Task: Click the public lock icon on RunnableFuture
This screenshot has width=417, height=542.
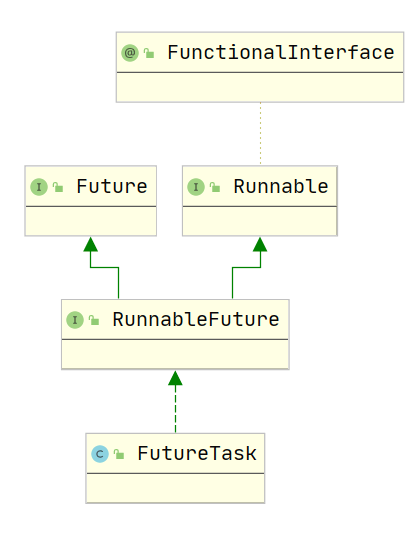Action: [94, 320]
